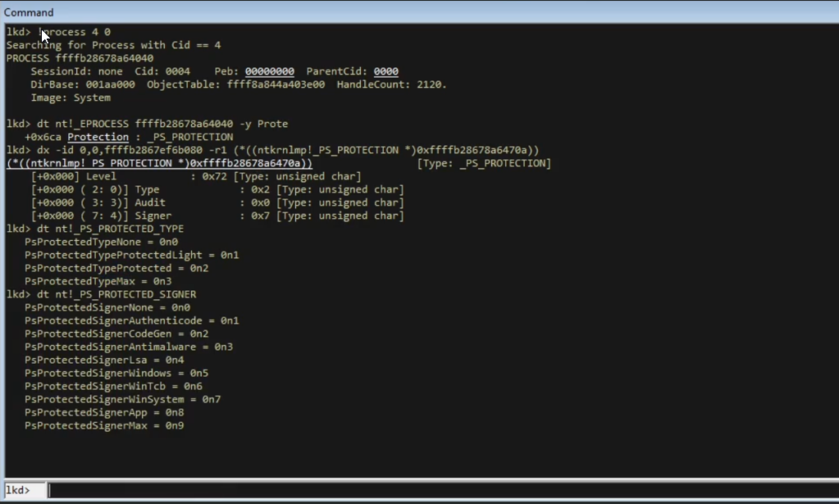This screenshot has width=839, height=504.
Task: Click the Command window title
Action: coord(29,11)
